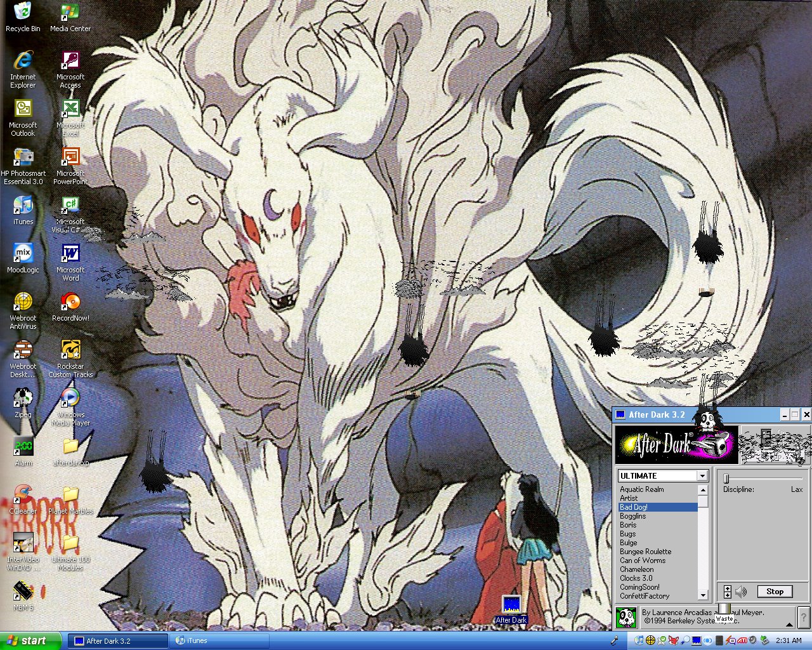Click the Microsoft Word shortcut

point(70,262)
